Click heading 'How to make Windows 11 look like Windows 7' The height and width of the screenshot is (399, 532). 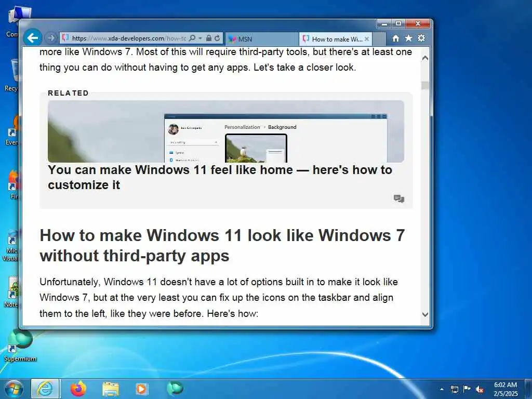[x=222, y=245]
